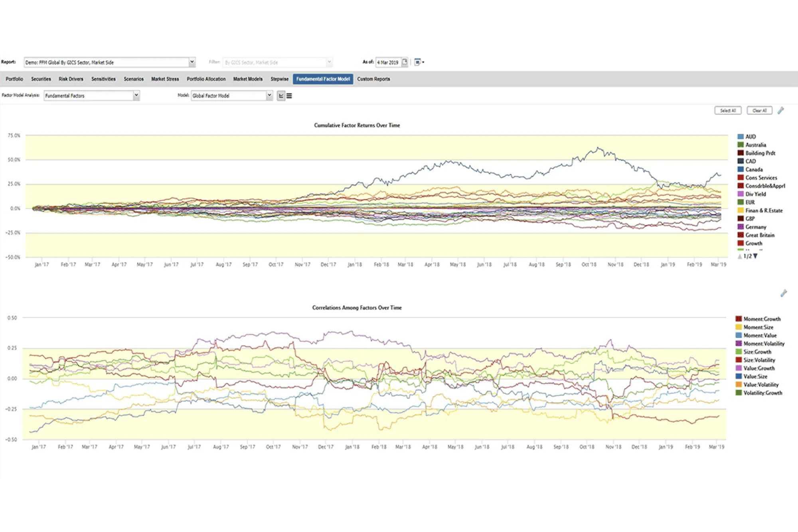Toggle Moment:Volatility correlation series in legend
Screen dimensions: 798x532
pyautogui.click(x=764, y=344)
